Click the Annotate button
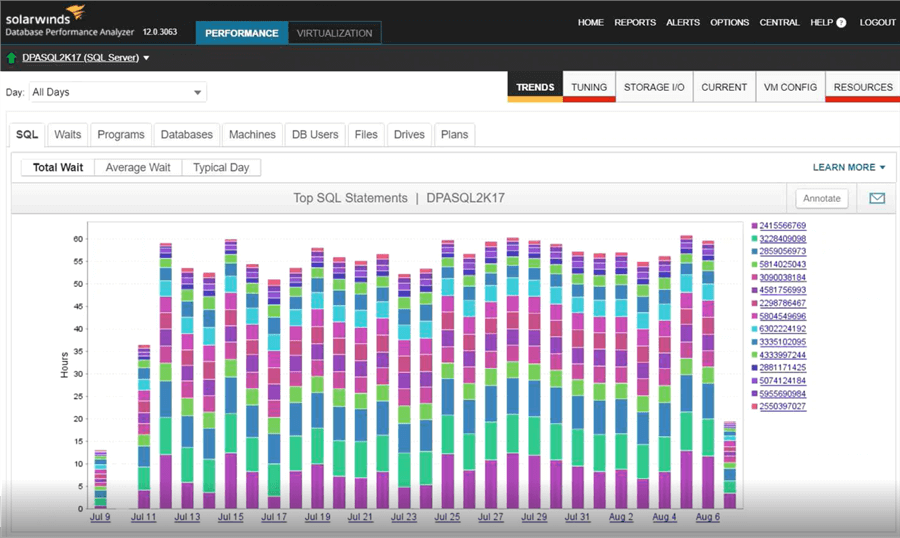The height and width of the screenshot is (538, 900). (x=821, y=198)
